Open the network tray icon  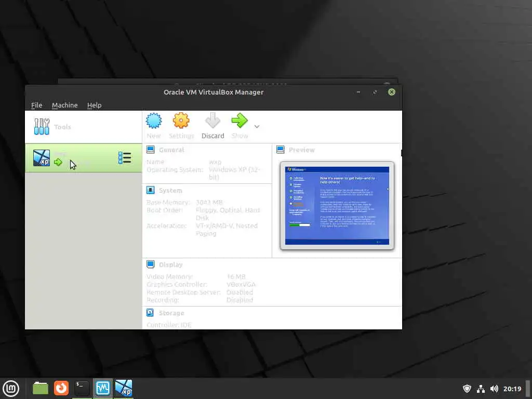click(x=481, y=389)
